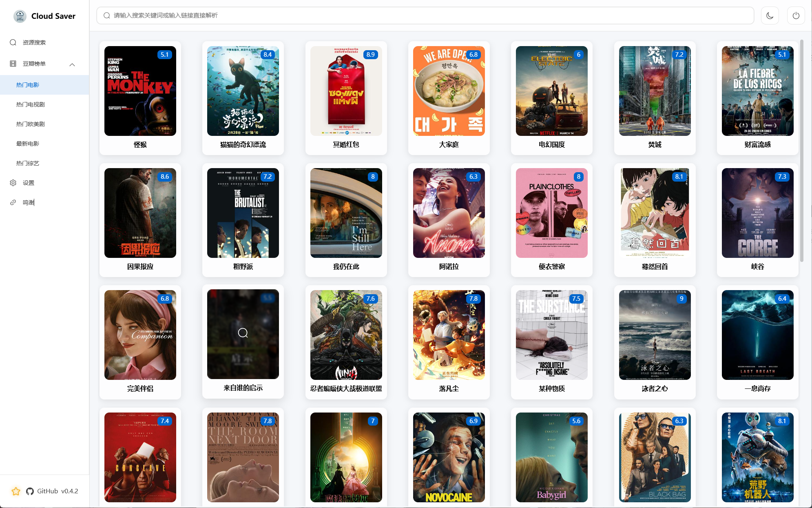Open the 一息尚存 Last Breath poster
Viewport: 812px width, 508px height.
tap(758, 335)
